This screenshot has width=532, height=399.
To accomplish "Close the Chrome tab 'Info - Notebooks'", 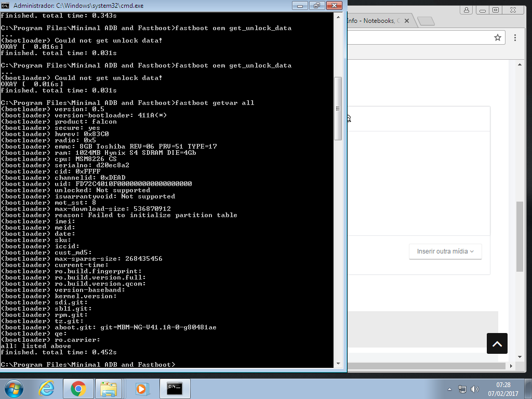I will (406, 21).
